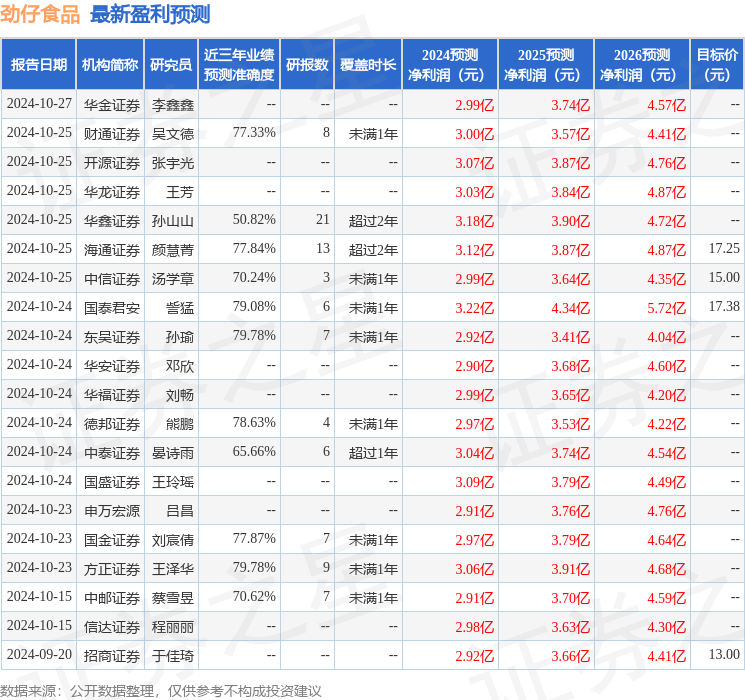Select the 机构简称 column header
This screenshot has height=700, width=745.
point(110,65)
